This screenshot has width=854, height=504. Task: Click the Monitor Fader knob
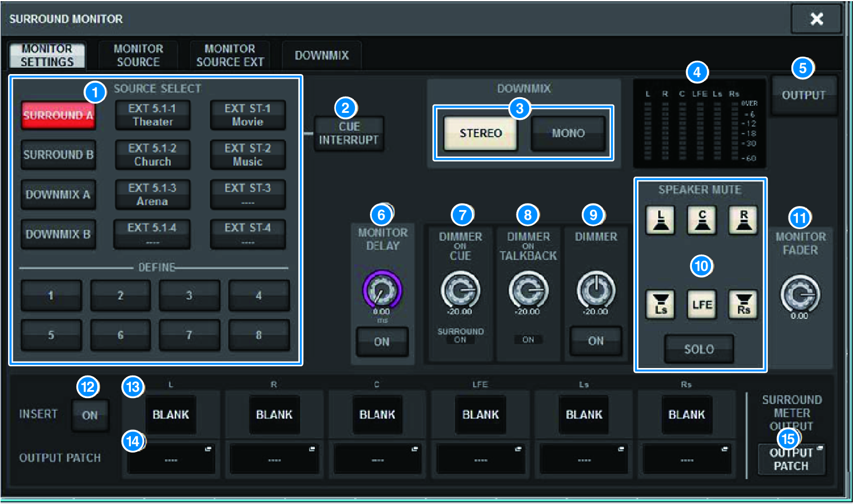800,294
